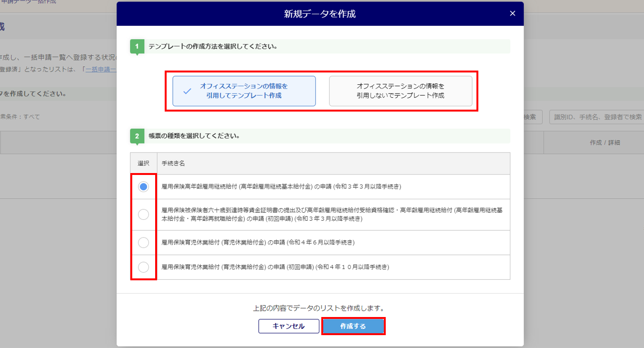
Task: Click text 雇用保険被保険者六十歳到達時等賃金証明書の提出
Action: click(x=231, y=210)
